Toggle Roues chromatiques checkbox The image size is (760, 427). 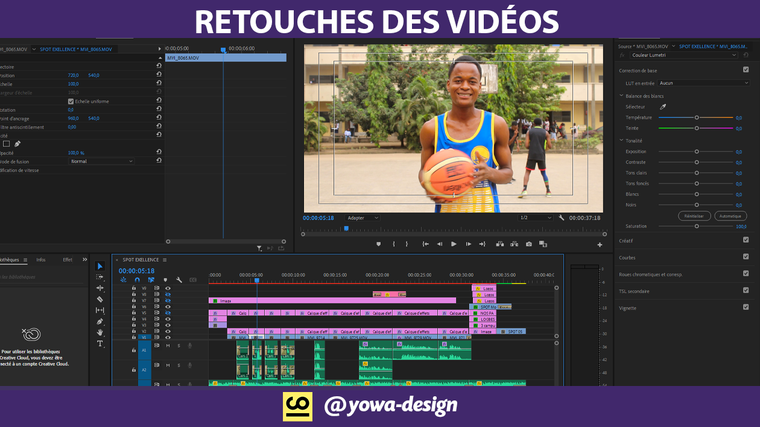[745, 273]
